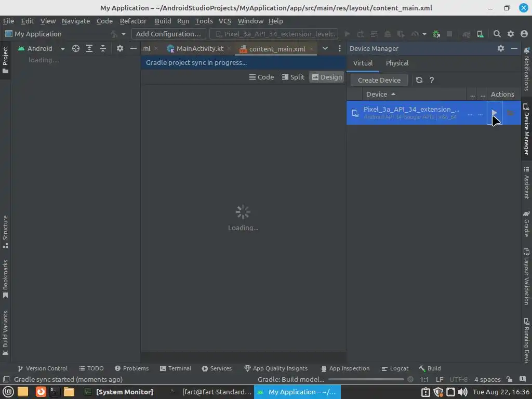
Task: Switch editor to Split view
Action: tap(293, 77)
